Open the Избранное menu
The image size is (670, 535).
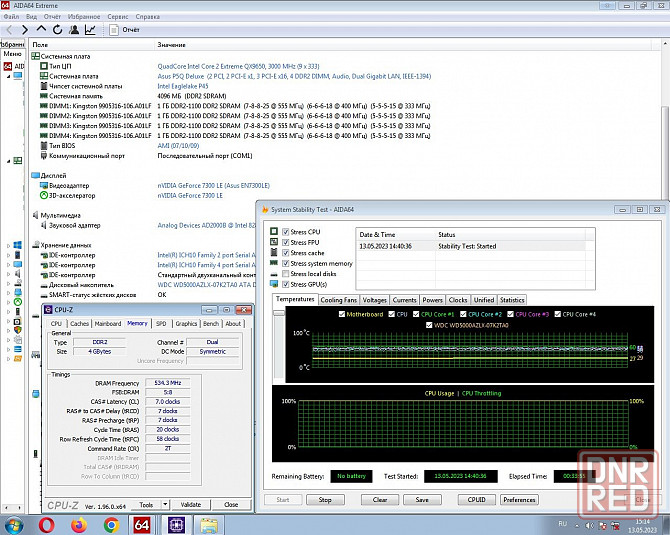point(84,17)
